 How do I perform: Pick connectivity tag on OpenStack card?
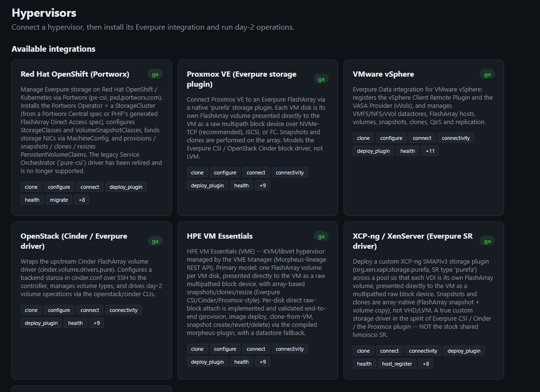coord(123,310)
